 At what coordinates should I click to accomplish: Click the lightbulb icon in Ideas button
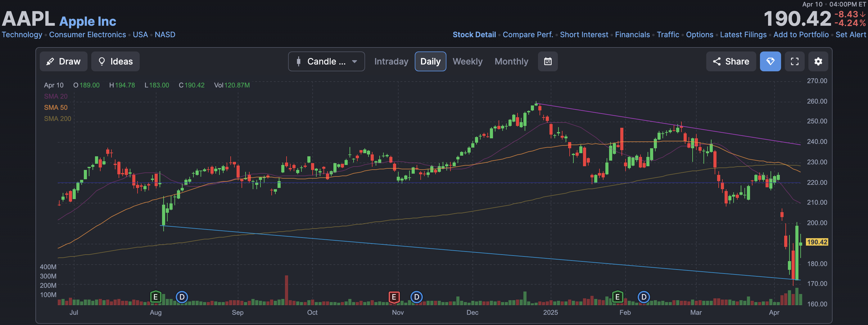click(x=102, y=61)
